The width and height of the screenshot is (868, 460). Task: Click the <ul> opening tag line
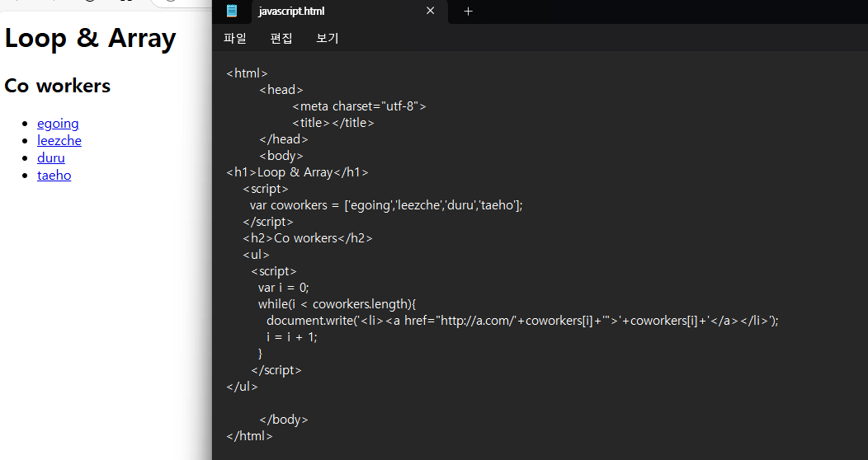click(256, 255)
